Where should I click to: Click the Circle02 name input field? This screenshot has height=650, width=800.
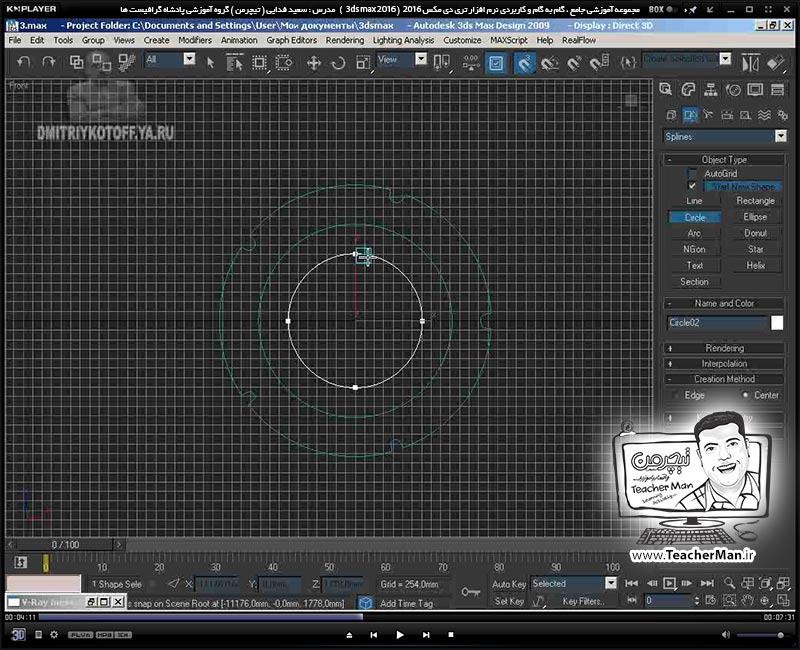(x=717, y=322)
